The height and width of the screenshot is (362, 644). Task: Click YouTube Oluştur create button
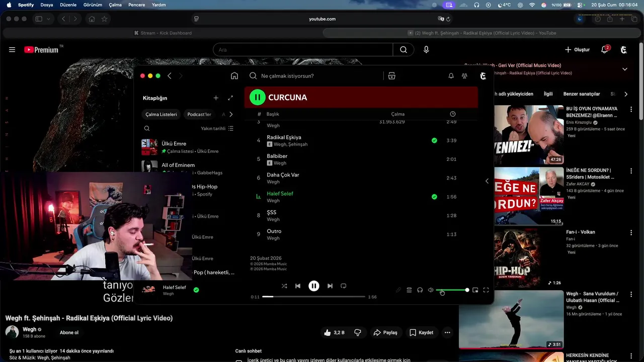click(577, 50)
